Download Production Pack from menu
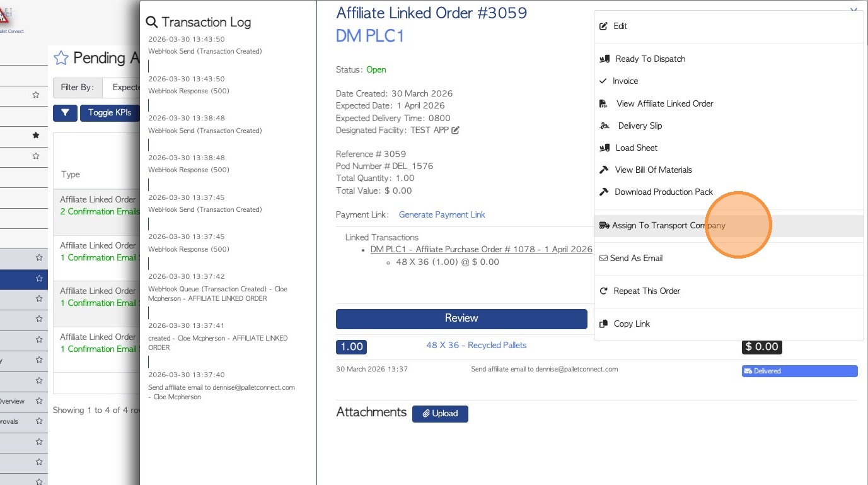 tap(663, 192)
